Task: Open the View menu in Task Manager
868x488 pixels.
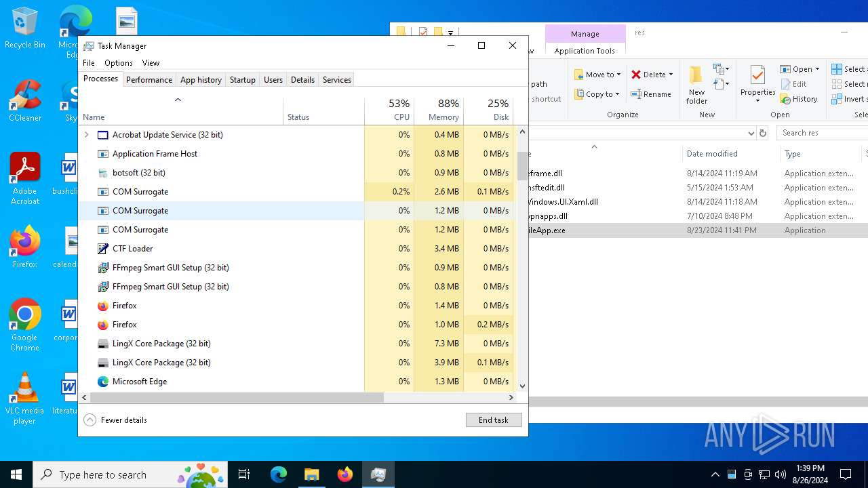Action: click(151, 63)
